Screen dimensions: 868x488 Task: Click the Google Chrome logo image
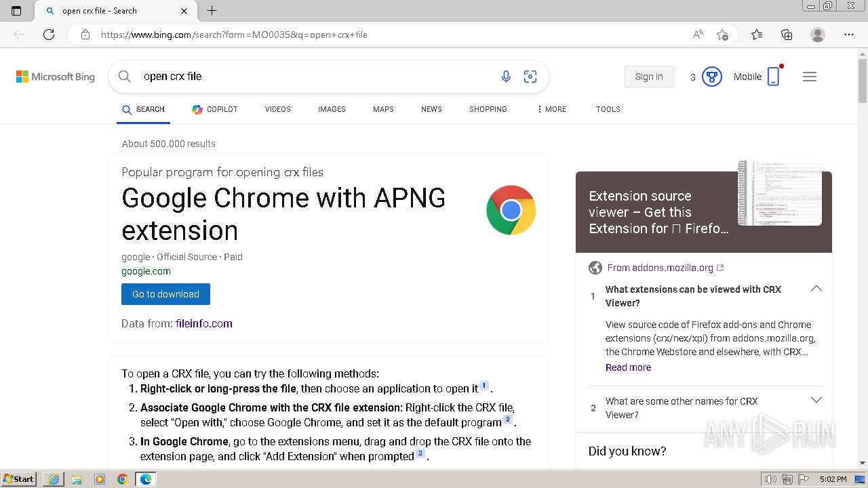(x=511, y=210)
